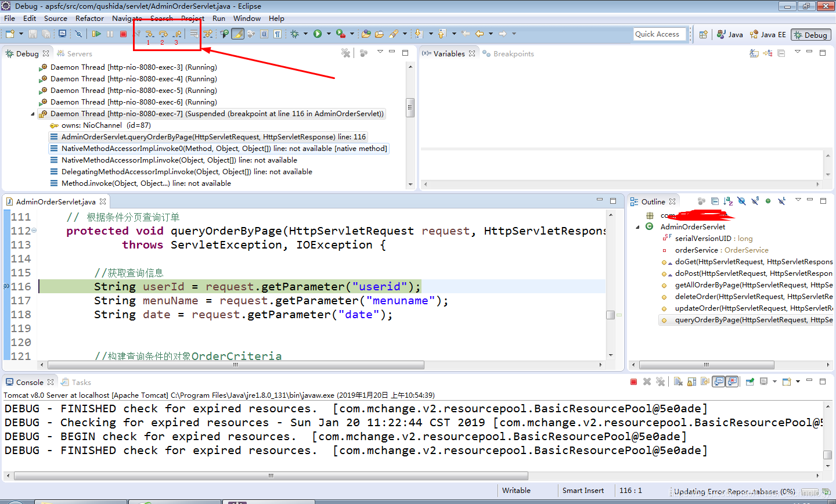Terminate the session with the toolbar's red stop icon
Image resolution: width=836 pixels, height=504 pixels.
tap(123, 34)
